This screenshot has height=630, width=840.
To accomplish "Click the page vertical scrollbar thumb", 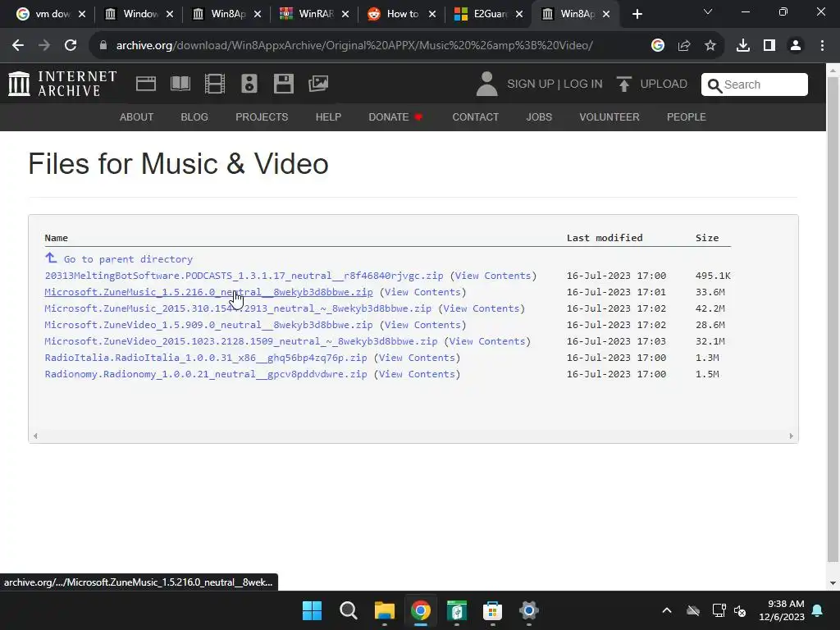I will click(x=833, y=319).
